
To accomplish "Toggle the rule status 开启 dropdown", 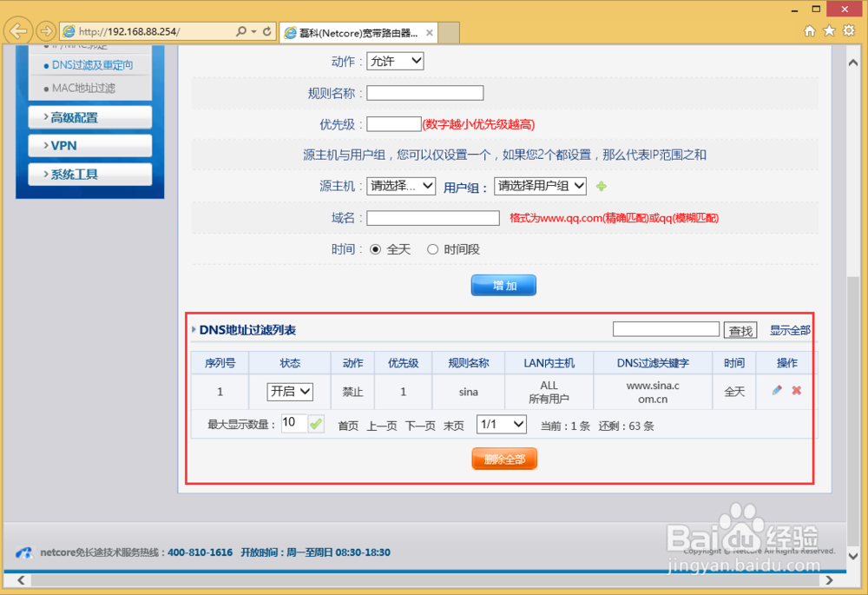I will tap(290, 391).
